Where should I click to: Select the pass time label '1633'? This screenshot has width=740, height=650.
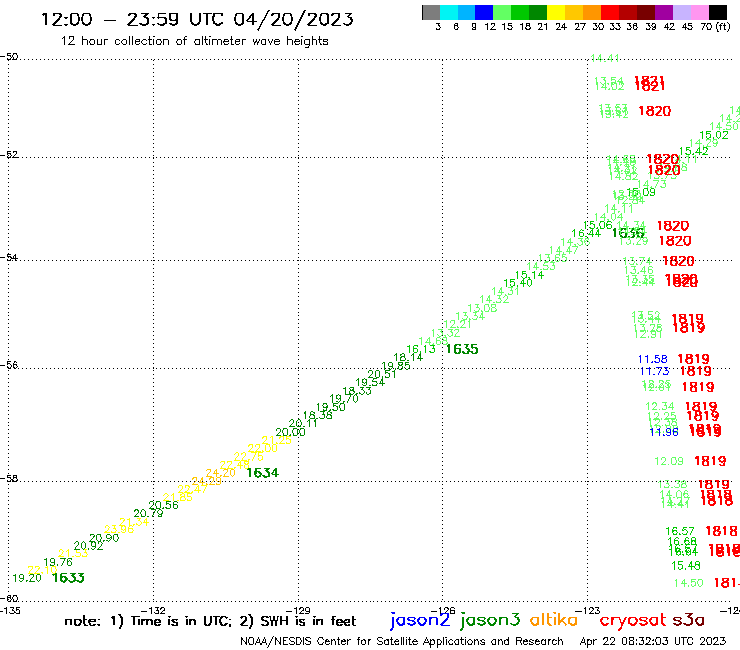[68, 578]
